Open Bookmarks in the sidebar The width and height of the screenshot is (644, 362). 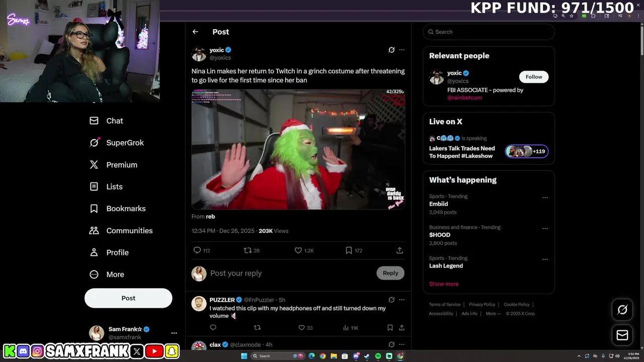(x=117, y=209)
